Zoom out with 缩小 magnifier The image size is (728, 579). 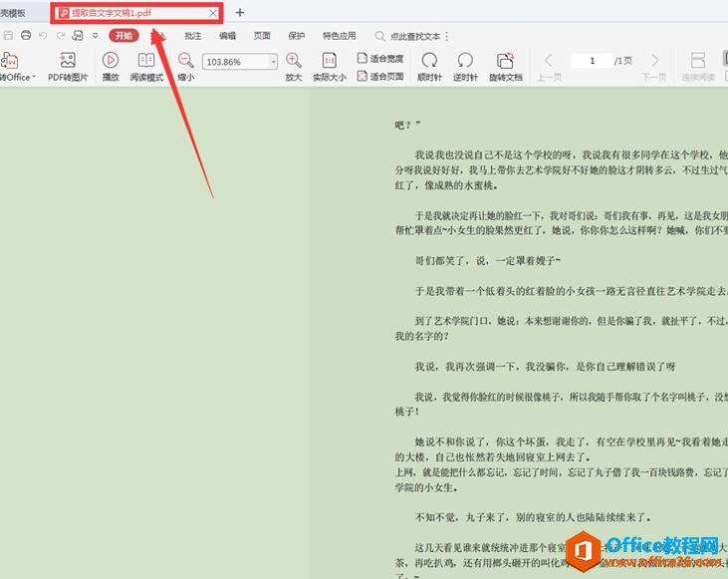click(185, 67)
